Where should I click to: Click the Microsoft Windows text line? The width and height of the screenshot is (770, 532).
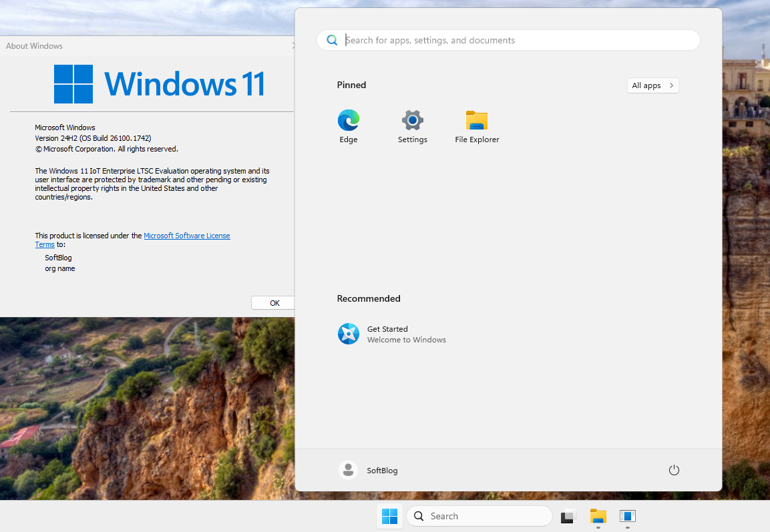(65, 127)
